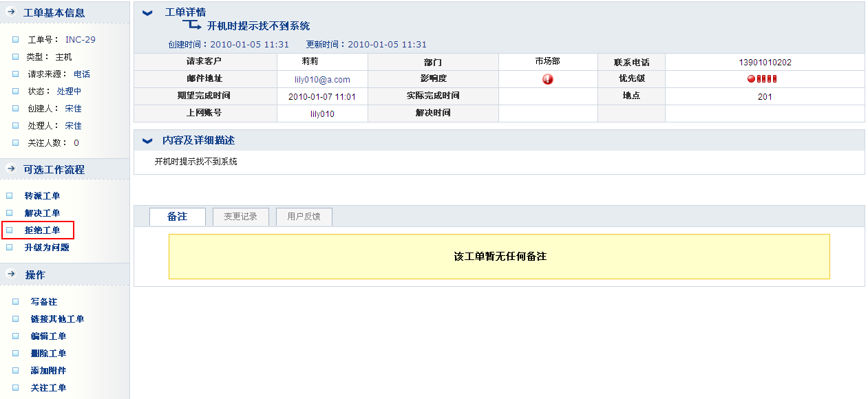The height and width of the screenshot is (399, 868).
Task: Click ticket number INC-29
Action: [x=81, y=40]
